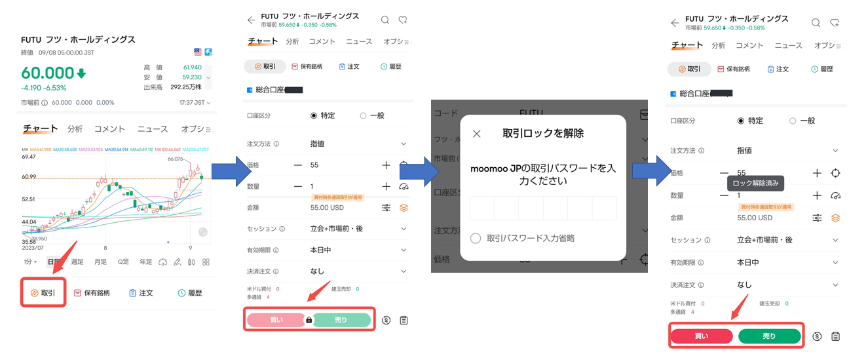Tap the gauge icon in the 数量 row, unlocked screen
Screen dimensions: 868x354
pyautogui.click(x=835, y=195)
